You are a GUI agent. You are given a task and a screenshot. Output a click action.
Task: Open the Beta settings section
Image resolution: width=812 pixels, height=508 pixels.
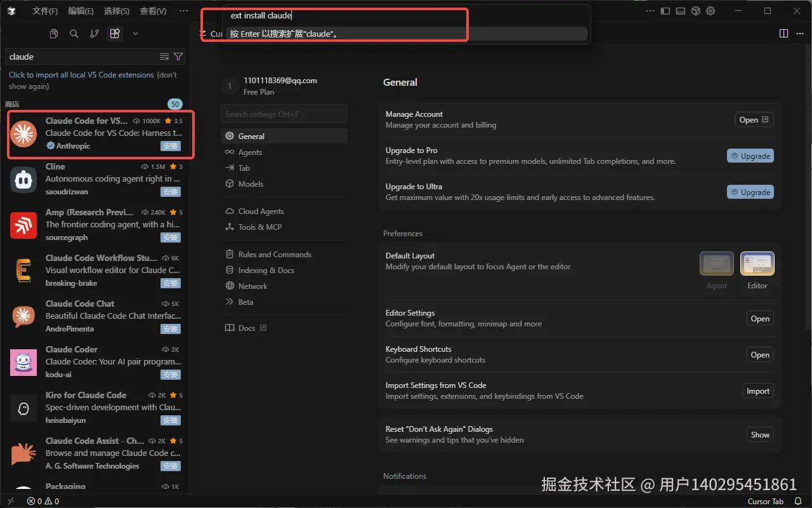point(284,302)
